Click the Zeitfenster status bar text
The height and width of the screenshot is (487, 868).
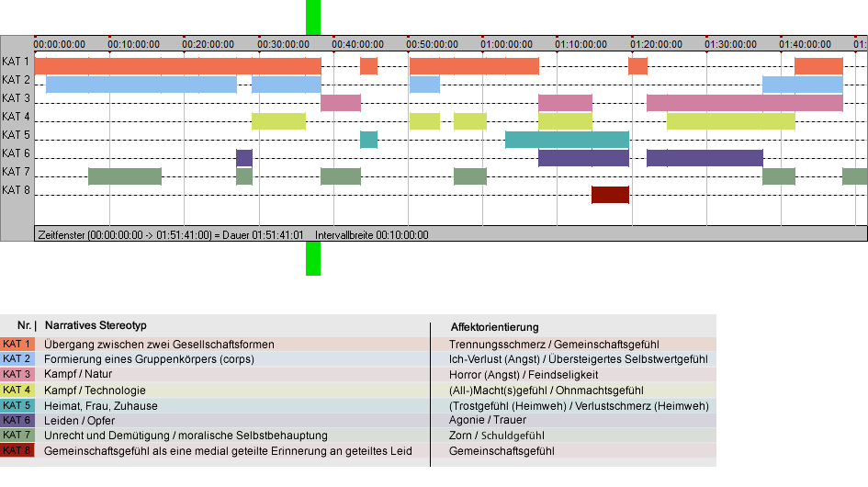[171, 235]
